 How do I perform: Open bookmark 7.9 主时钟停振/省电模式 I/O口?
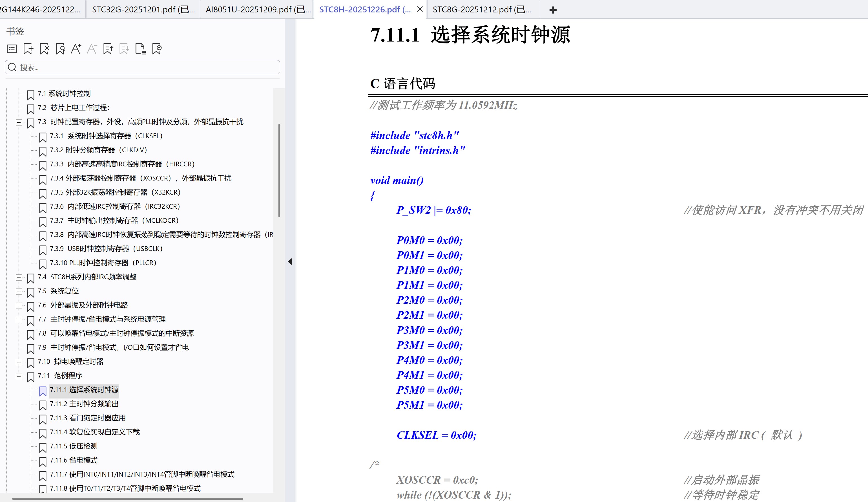coord(113,348)
